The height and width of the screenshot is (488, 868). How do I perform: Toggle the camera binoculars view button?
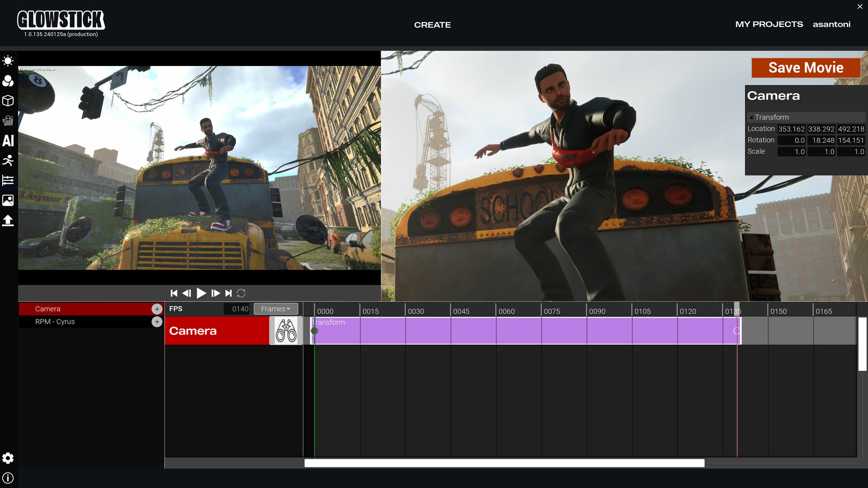coord(286,331)
